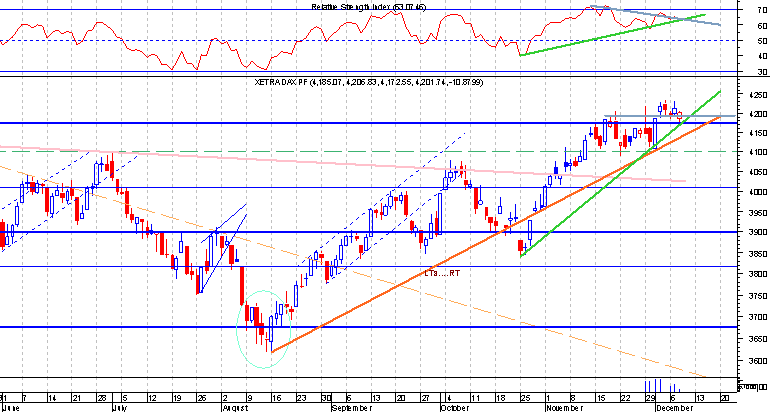Pick the 19 date label in July

pos(177,398)
